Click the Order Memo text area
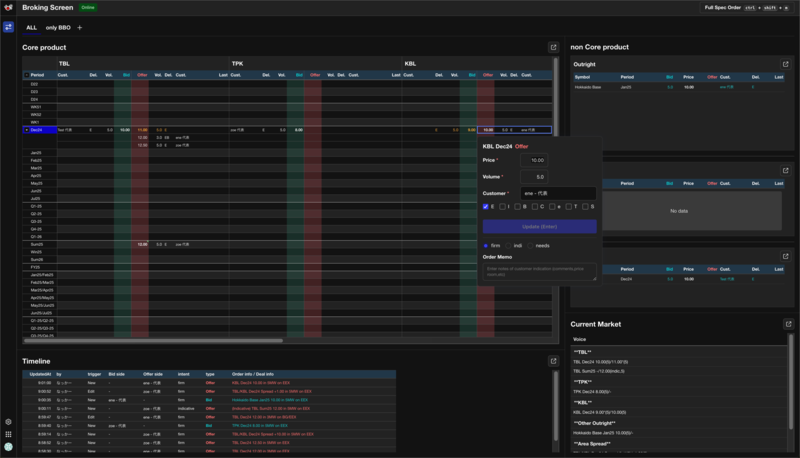 pyautogui.click(x=539, y=271)
